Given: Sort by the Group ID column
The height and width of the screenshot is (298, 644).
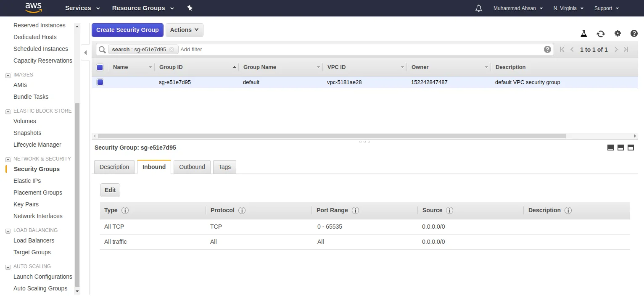Looking at the screenshot, I should (x=196, y=67).
